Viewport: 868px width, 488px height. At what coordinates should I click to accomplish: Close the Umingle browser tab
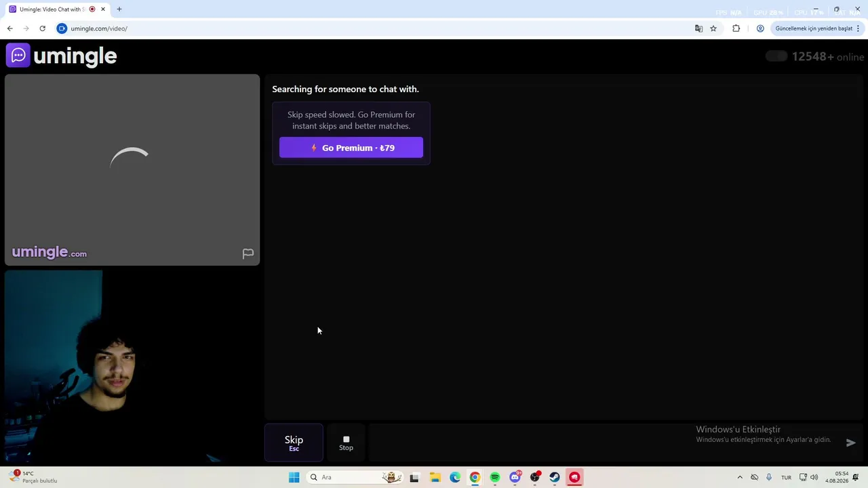click(x=103, y=9)
